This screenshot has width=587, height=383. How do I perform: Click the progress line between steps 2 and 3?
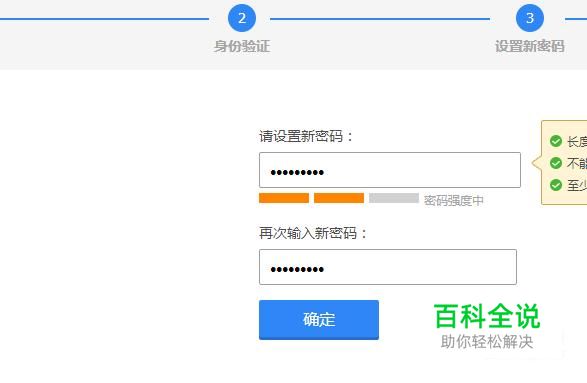(x=380, y=19)
